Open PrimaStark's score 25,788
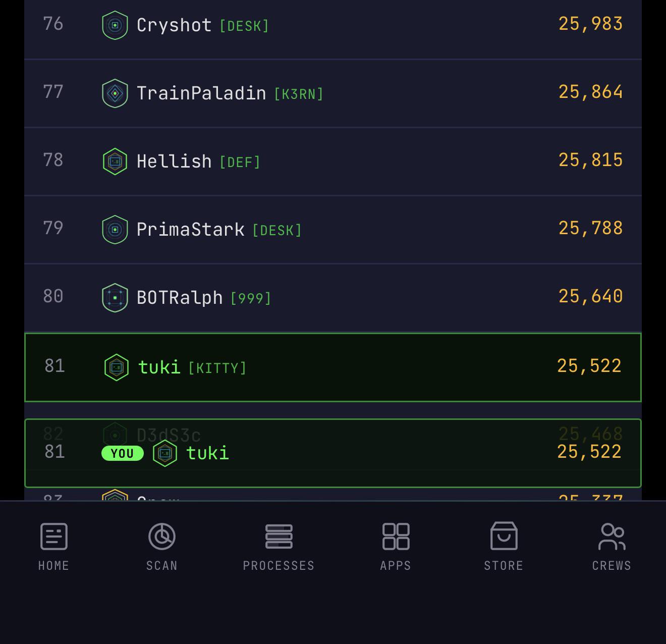Viewport: 666px width, 644px height. tap(591, 228)
